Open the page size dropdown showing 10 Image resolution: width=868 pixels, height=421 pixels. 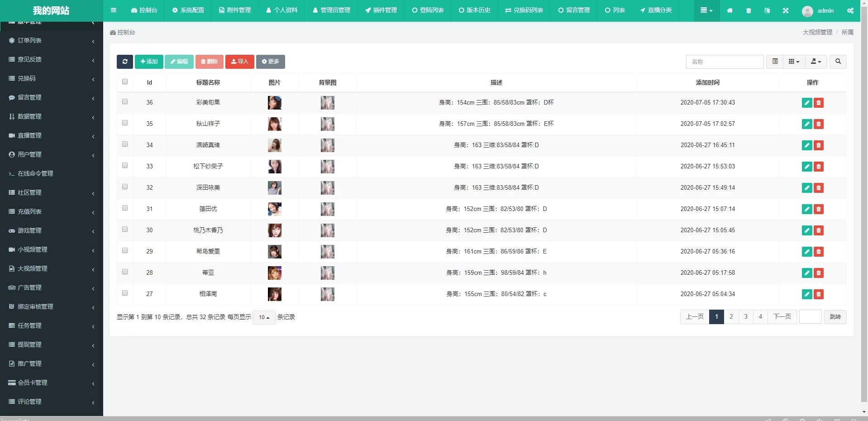click(x=264, y=317)
